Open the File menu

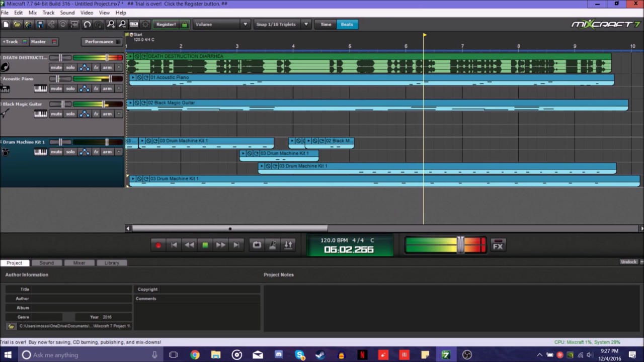[5, 13]
